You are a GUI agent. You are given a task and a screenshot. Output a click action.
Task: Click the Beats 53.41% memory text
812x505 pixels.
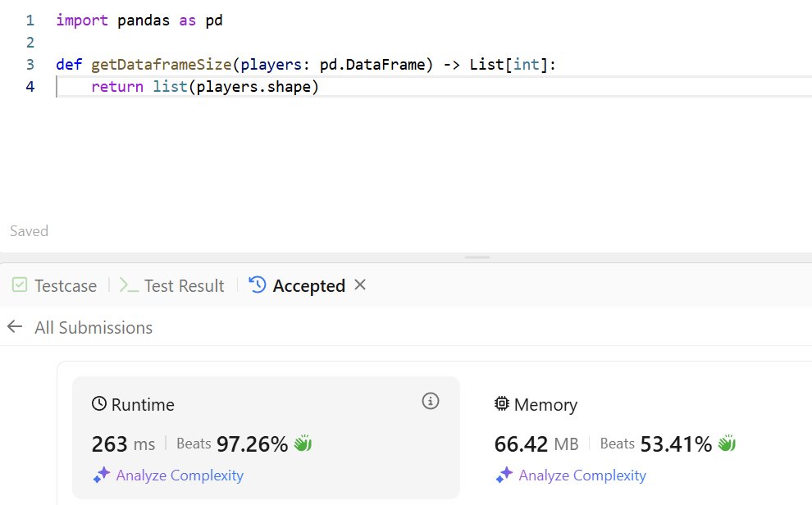click(655, 444)
